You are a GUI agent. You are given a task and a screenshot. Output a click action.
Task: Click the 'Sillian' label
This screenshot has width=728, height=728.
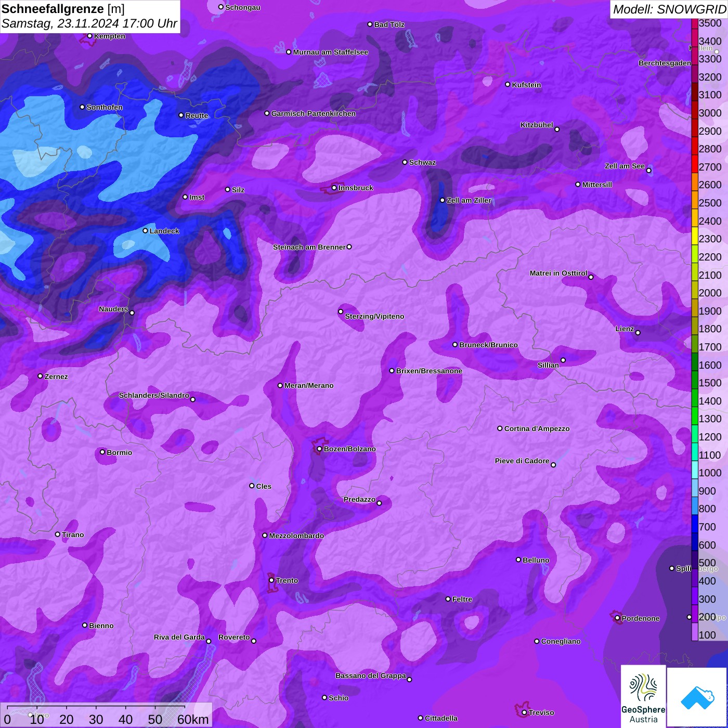[548, 365]
